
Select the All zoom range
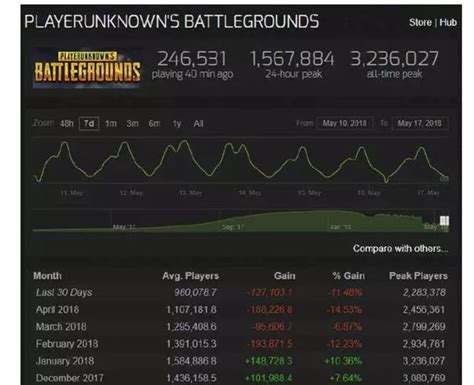pos(198,124)
